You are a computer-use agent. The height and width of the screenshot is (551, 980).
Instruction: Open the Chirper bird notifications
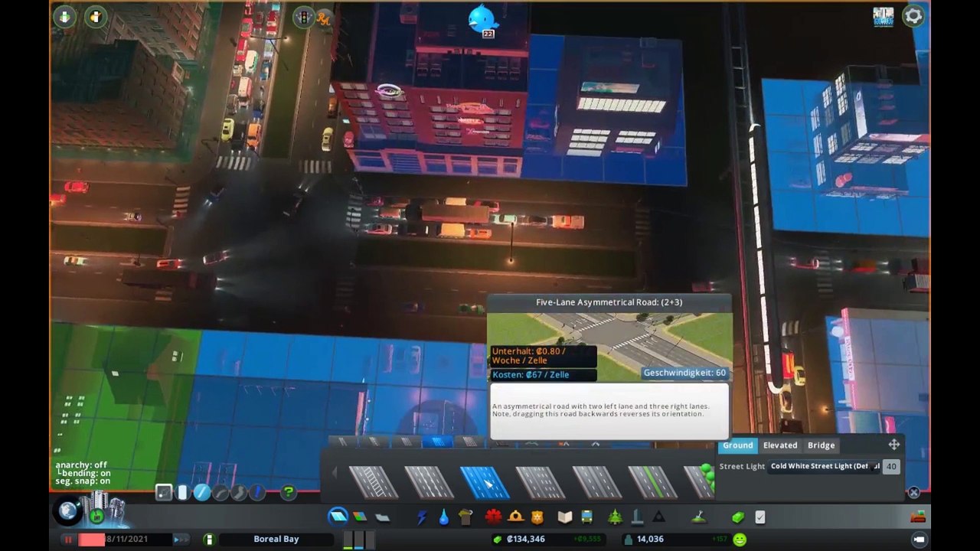click(483, 18)
